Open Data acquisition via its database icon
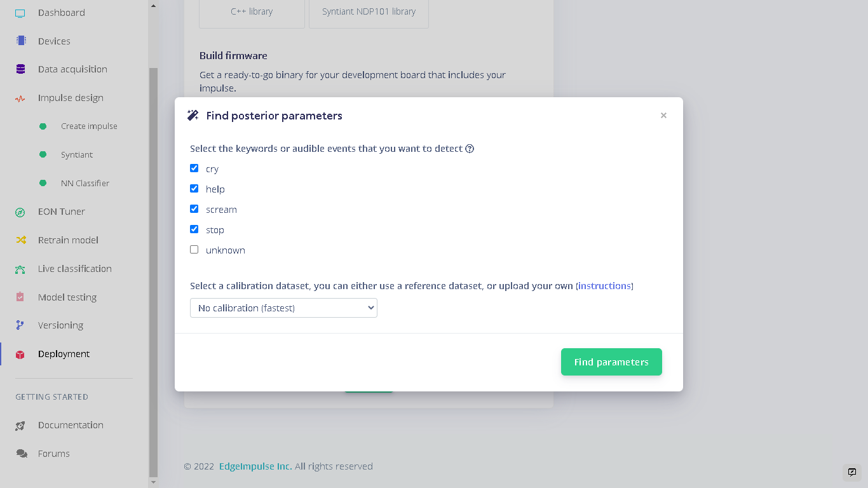 click(x=20, y=69)
